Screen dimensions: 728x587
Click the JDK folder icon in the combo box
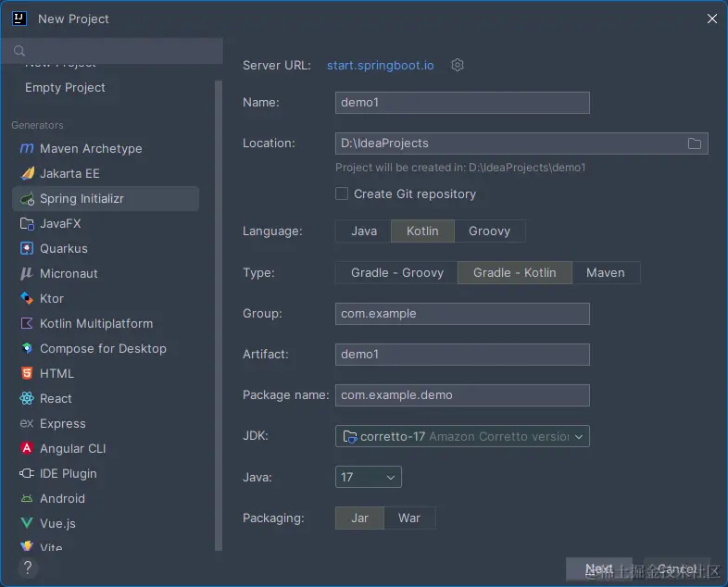(x=349, y=437)
